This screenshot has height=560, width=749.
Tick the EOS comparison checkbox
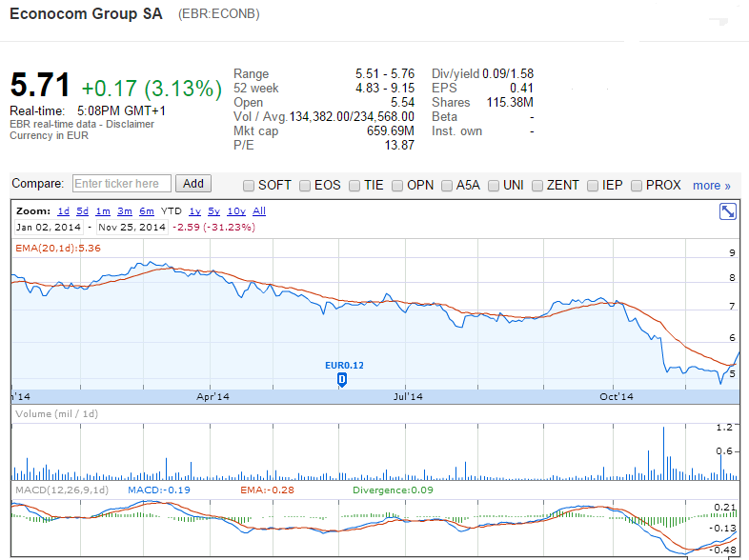305,186
